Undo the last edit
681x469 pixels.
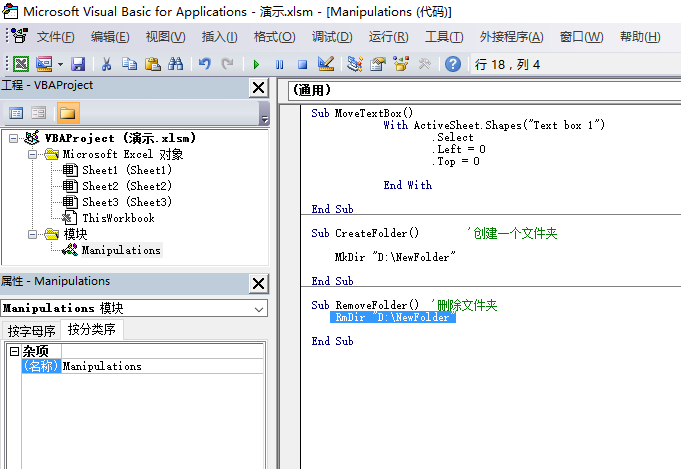pos(204,64)
